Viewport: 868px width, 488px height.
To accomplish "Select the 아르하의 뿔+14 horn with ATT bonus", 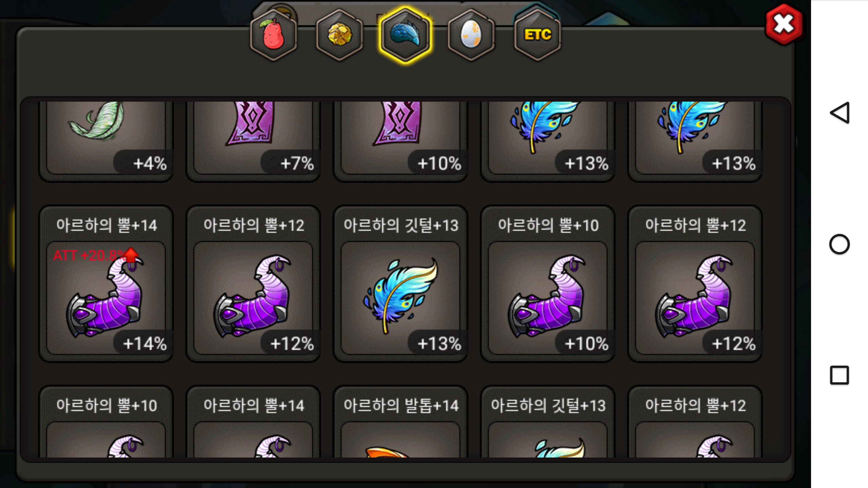I will (106, 284).
